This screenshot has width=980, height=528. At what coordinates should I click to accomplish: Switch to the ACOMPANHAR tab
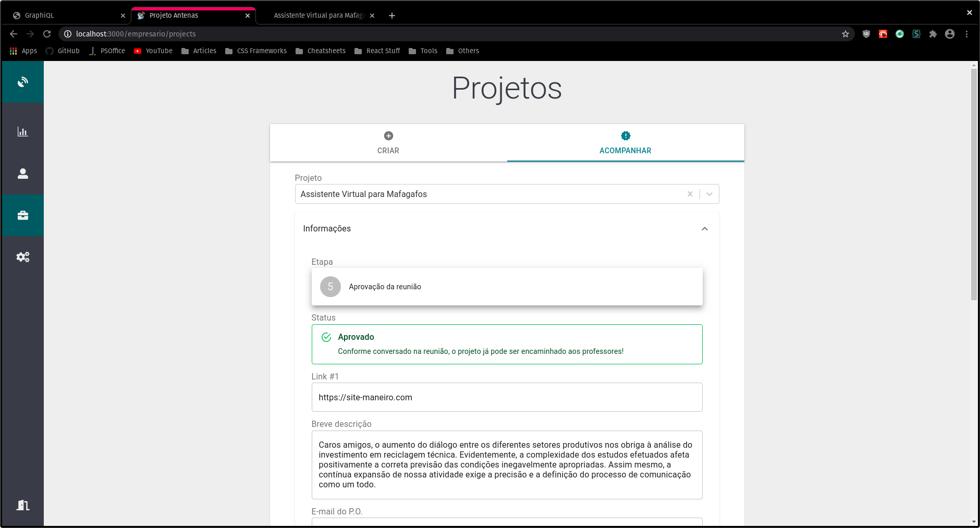[626, 143]
